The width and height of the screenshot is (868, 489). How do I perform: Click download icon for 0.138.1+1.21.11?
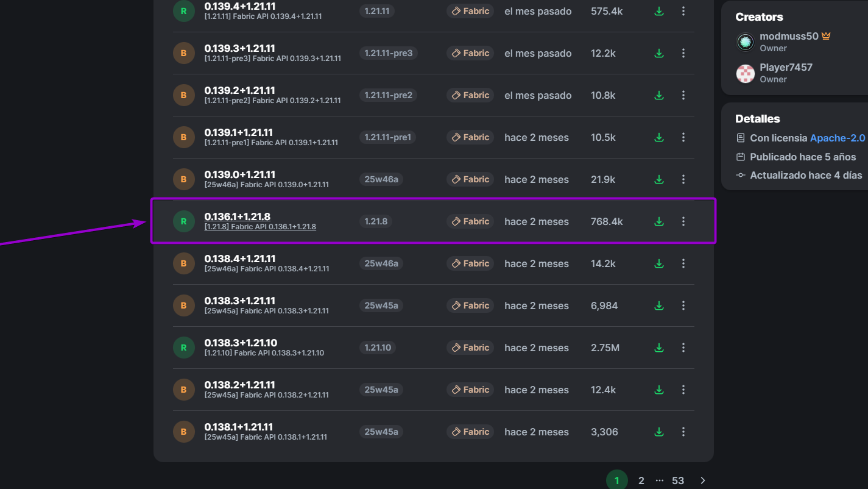(658, 432)
